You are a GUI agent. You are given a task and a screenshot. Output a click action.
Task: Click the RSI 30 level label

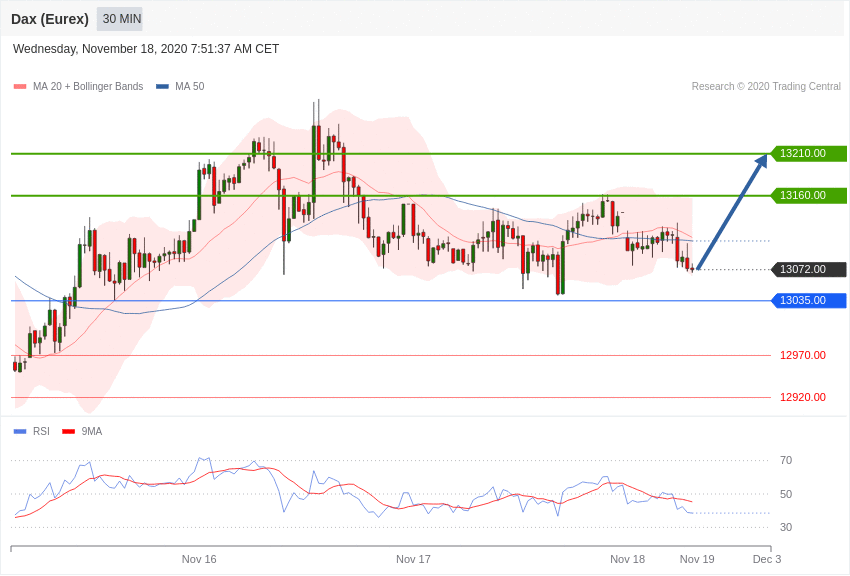point(786,527)
